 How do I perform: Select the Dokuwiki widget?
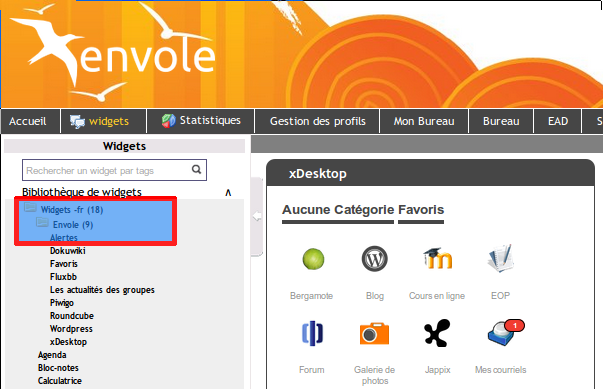coord(68,251)
